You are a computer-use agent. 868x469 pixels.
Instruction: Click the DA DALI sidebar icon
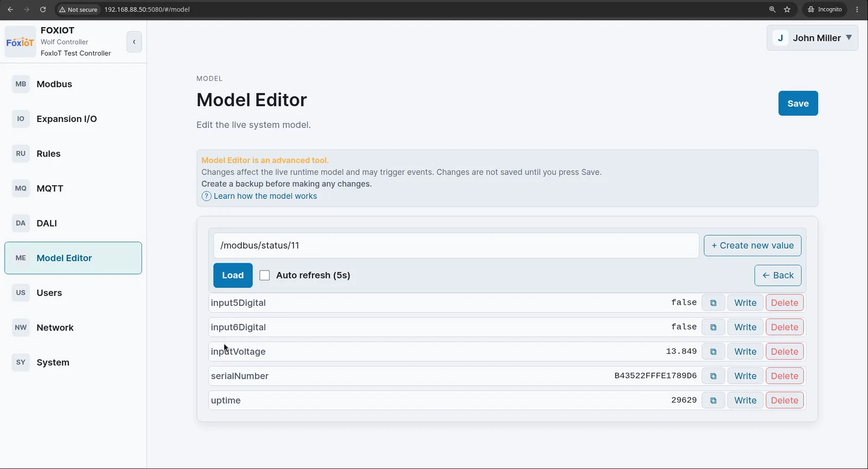point(21,223)
